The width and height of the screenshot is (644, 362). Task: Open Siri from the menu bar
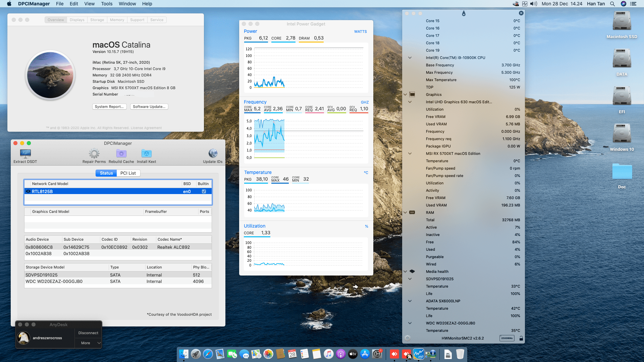624,4
